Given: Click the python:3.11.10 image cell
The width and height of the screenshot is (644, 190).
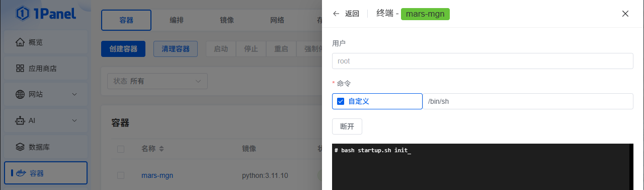Looking at the screenshot, I should tap(265, 175).
